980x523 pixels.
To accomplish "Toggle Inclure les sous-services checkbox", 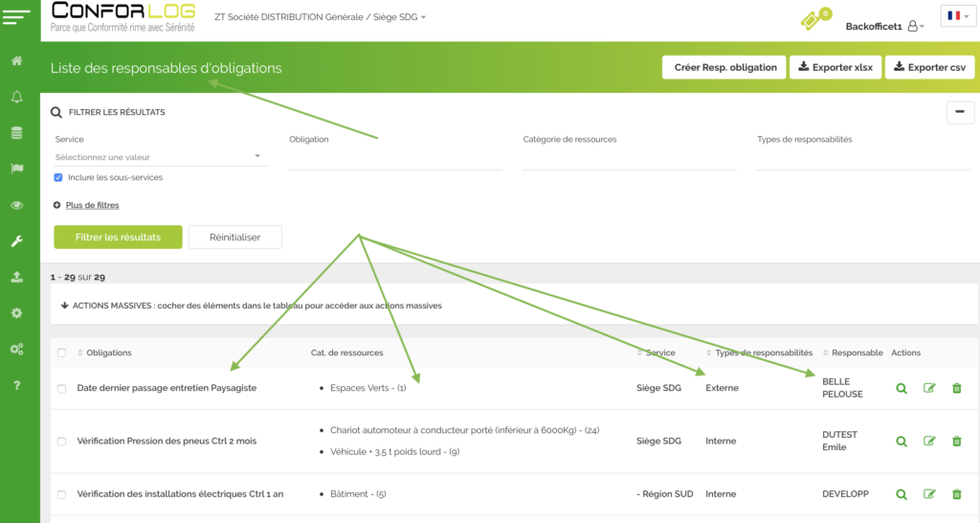I will [x=58, y=177].
